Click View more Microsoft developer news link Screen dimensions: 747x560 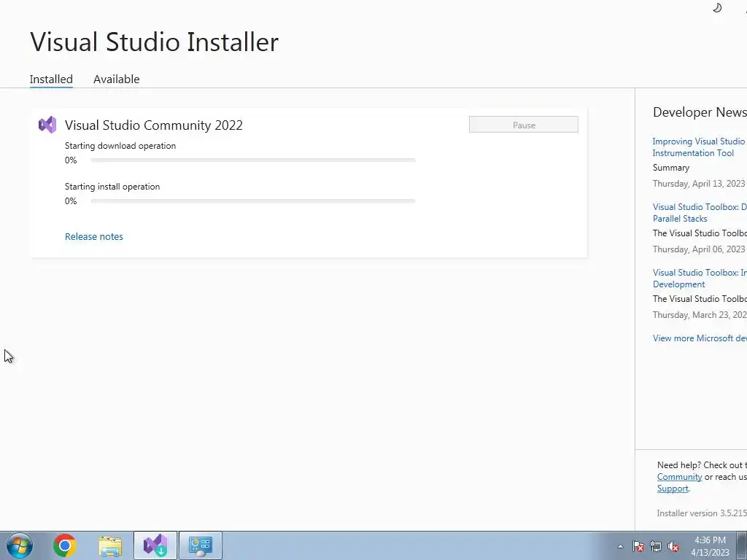(x=700, y=338)
